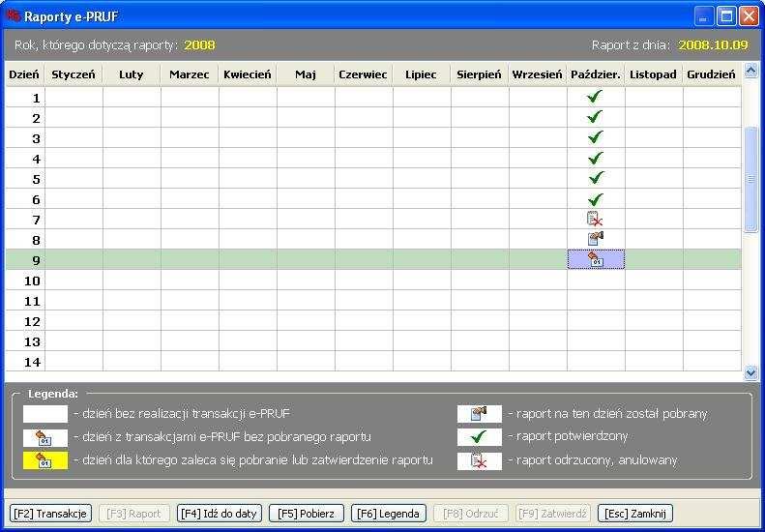
Task: Click the [F3] Raport button
Action: tap(134, 514)
